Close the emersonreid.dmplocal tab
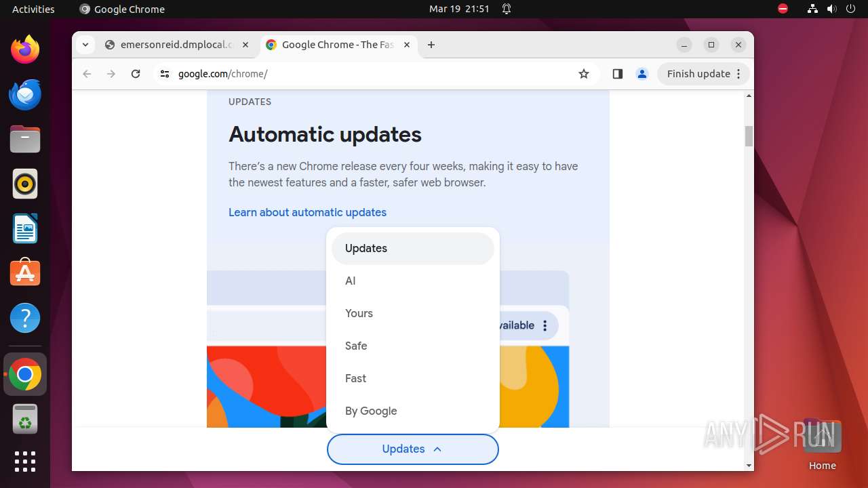This screenshot has height=488, width=868. click(245, 45)
